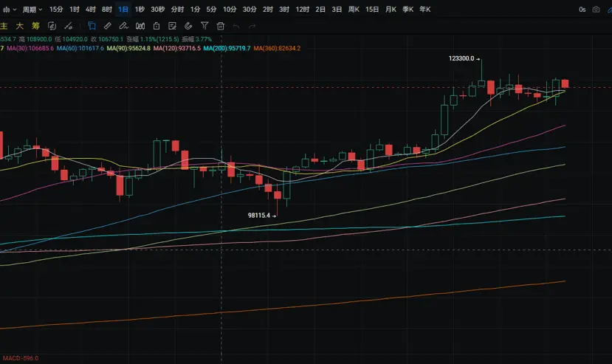This screenshot has height=364, width=612.
Task: Click the candlestick bars tool icon
Action: coord(140,26)
